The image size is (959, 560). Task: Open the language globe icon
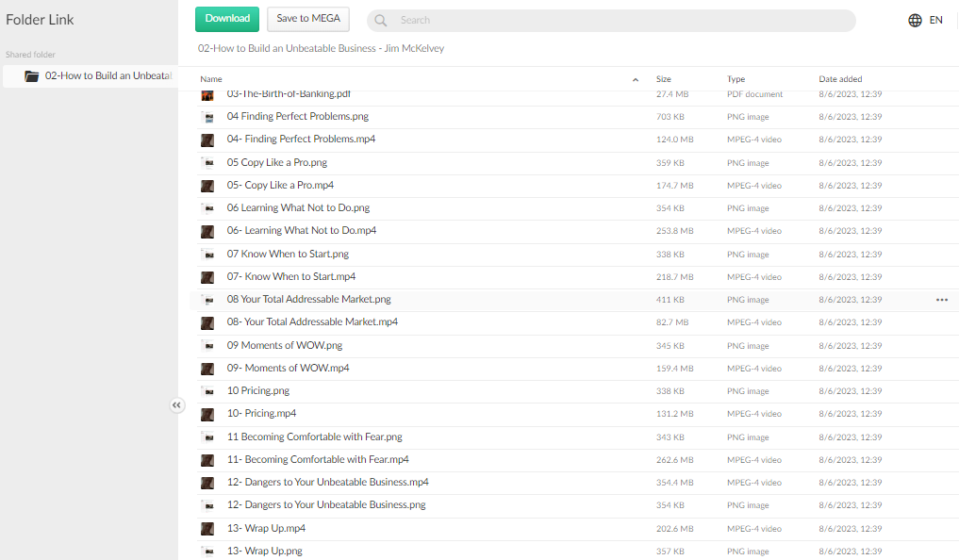click(915, 20)
